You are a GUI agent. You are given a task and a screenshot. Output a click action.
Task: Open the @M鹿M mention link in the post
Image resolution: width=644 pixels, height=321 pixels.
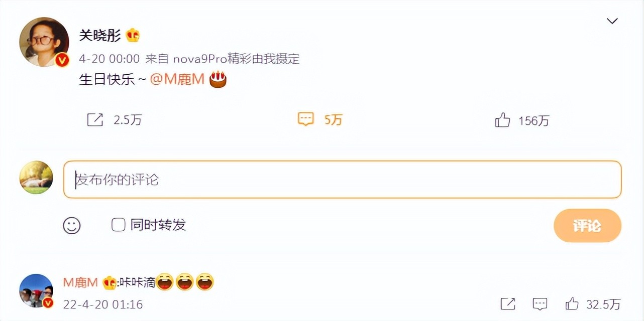(x=177, y=80)
